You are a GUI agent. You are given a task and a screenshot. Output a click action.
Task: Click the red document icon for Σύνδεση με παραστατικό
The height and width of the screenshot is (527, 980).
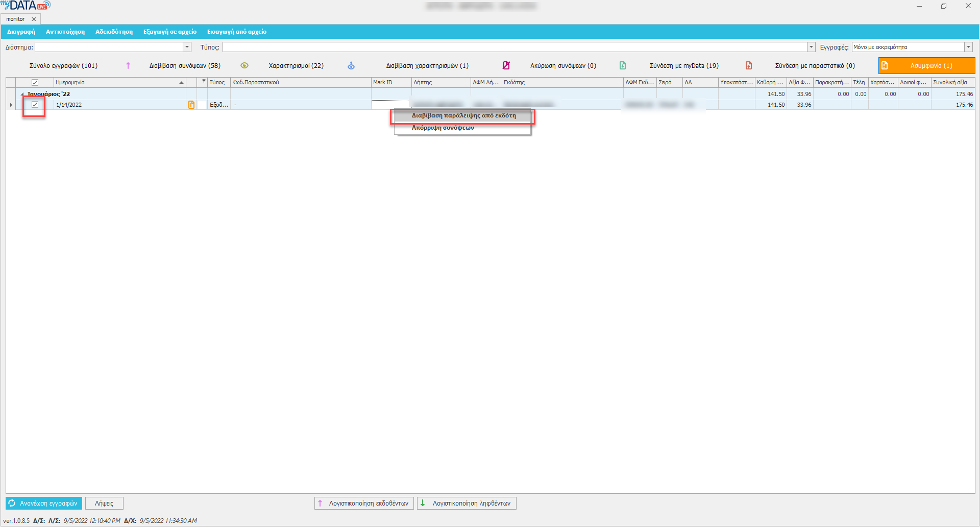[749, 65]
